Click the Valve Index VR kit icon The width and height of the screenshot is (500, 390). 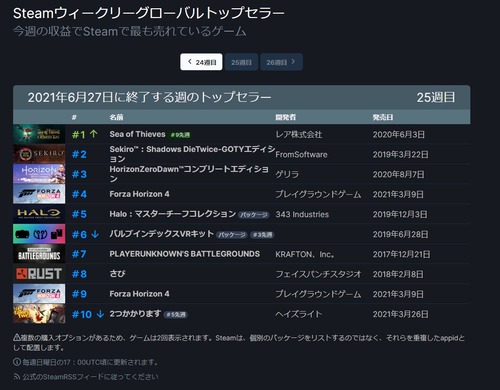39,234
